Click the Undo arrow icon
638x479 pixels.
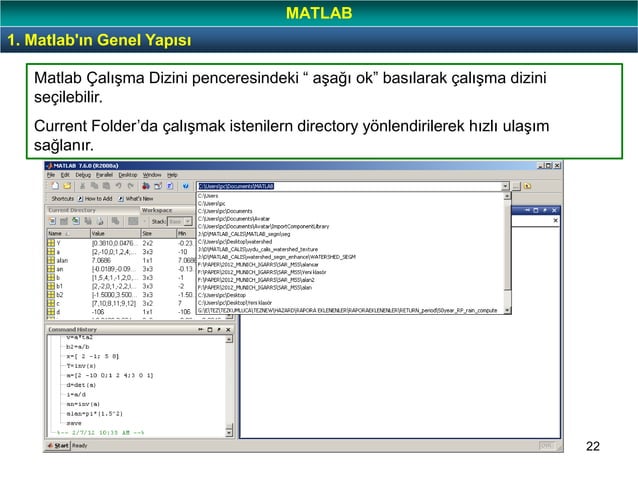pyautogui.click(x=118, y=186)
